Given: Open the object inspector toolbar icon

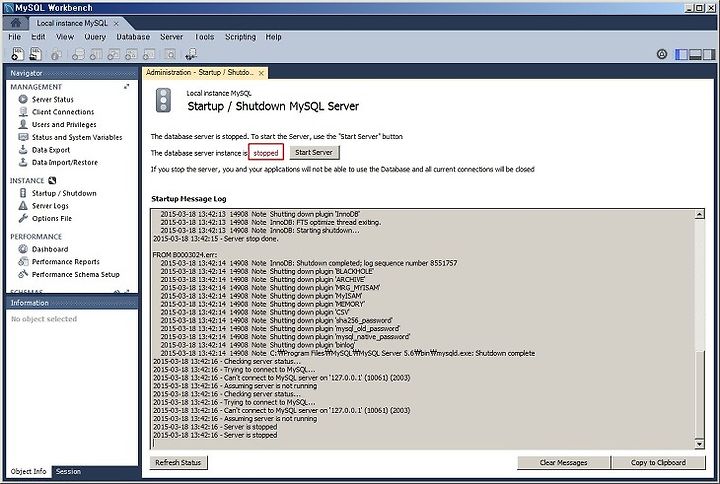Looking at the screenshot, I should pyautogui.click(x=56, y=55).
